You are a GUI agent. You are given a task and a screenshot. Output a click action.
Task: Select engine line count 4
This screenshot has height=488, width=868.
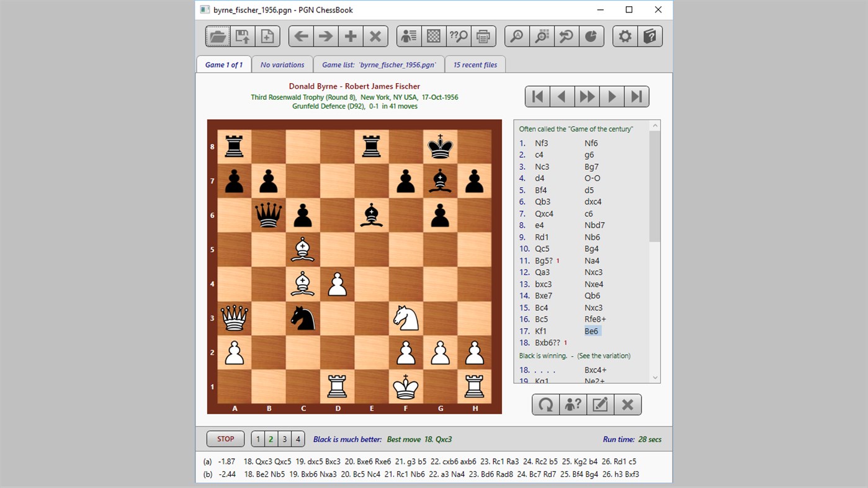tap(297, 438)
